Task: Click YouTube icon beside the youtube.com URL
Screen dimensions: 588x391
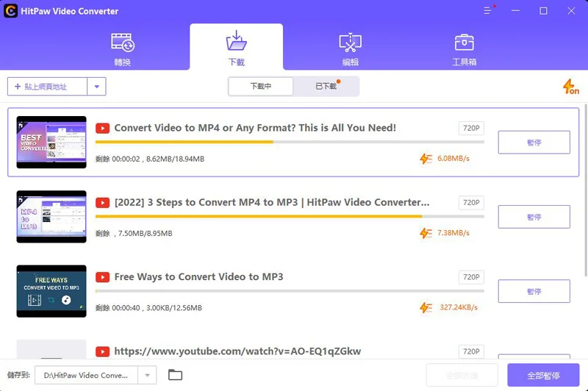Action: [102, 351]
